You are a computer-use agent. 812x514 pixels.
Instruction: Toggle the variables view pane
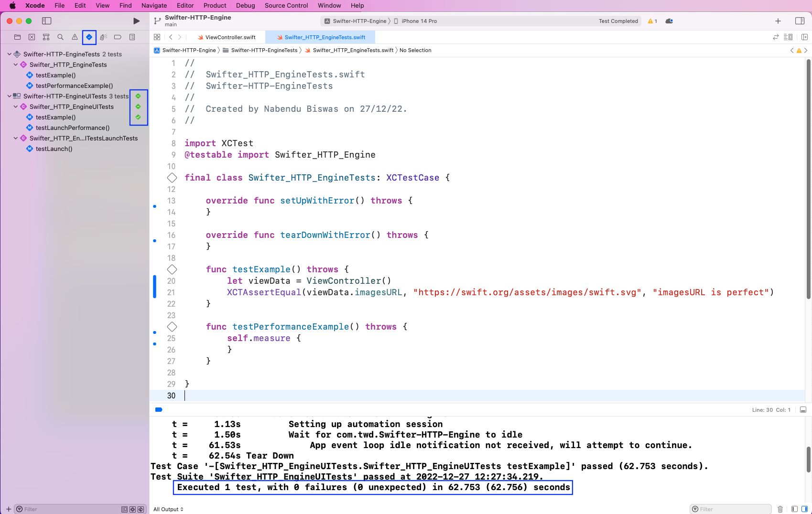(794, 509)
